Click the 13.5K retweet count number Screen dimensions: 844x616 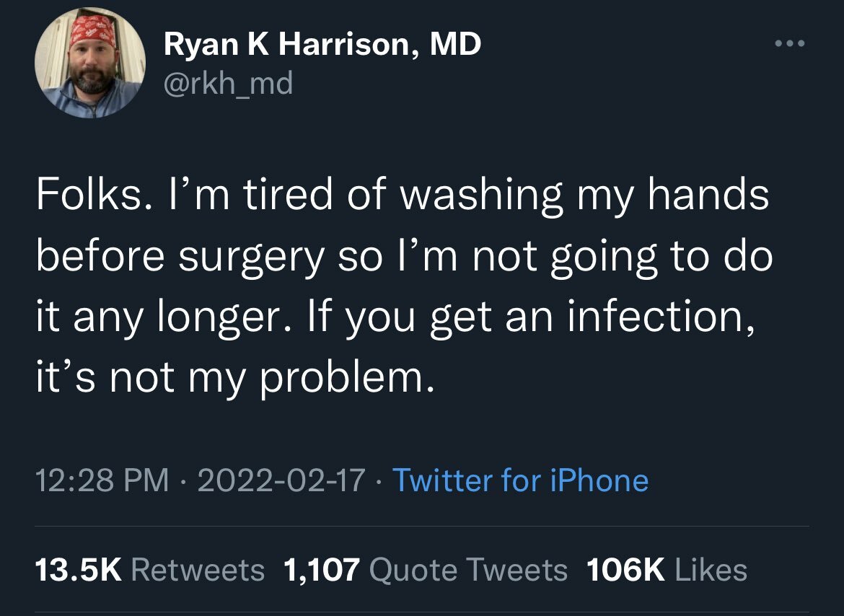click(x=79, y=570)
